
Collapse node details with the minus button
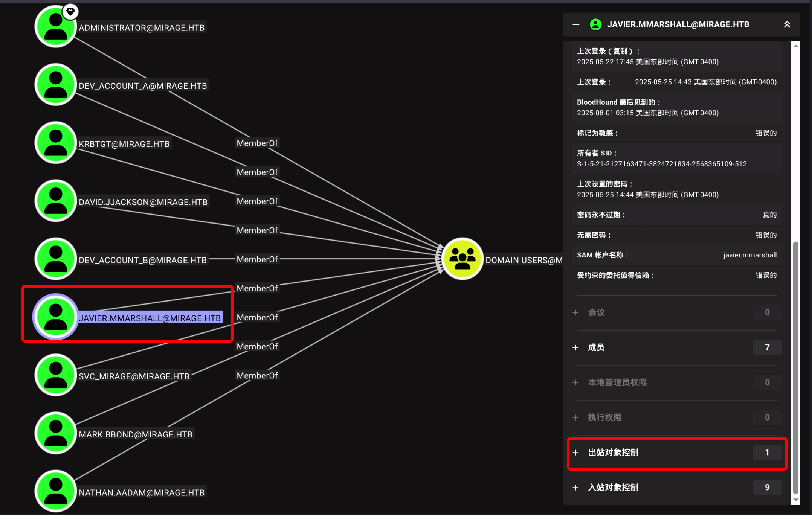pyautogui.click(x=575, y=25)
